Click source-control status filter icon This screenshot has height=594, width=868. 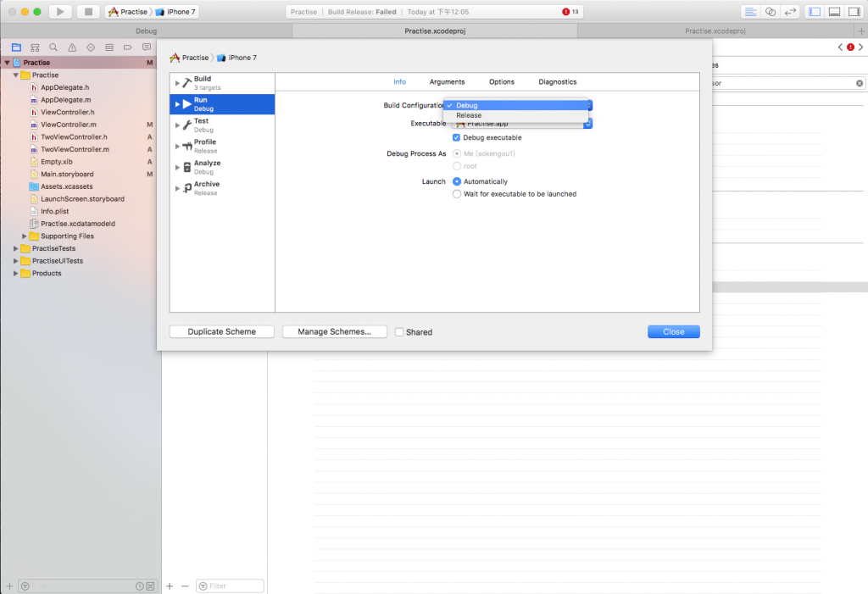(x=150, y=586)
